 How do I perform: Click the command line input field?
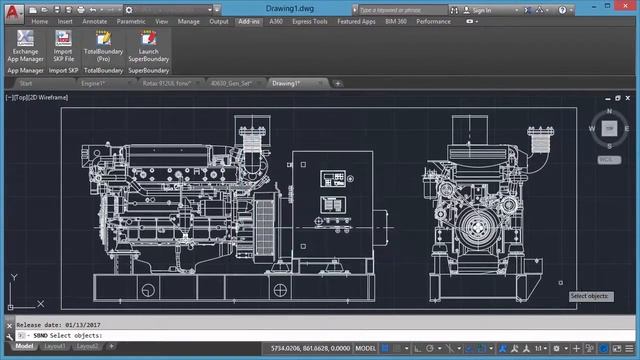324,336
